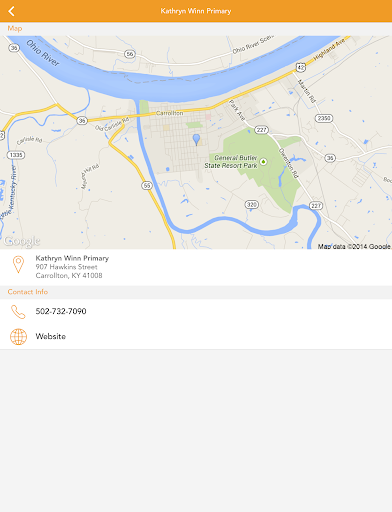Tap the orange globe website icon
This screenshot has height=512, width=392.
coord(18,337)
